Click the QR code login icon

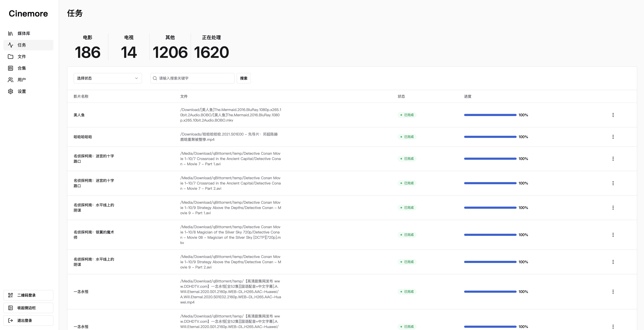[11, 295]
